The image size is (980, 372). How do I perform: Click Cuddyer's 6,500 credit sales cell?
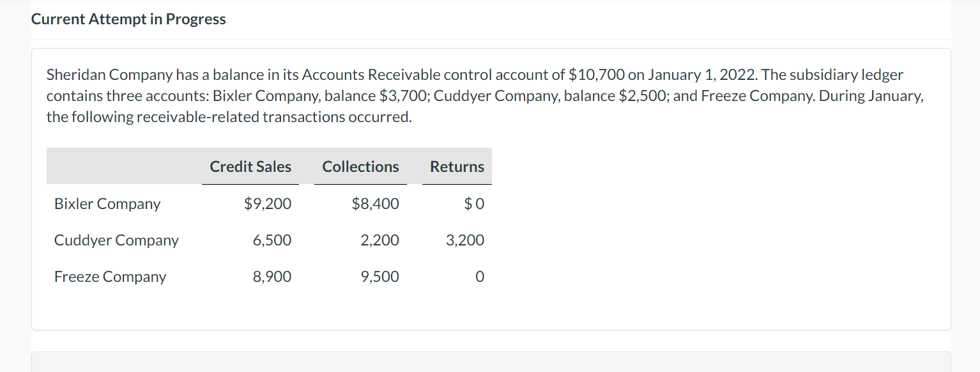(272, 240)
